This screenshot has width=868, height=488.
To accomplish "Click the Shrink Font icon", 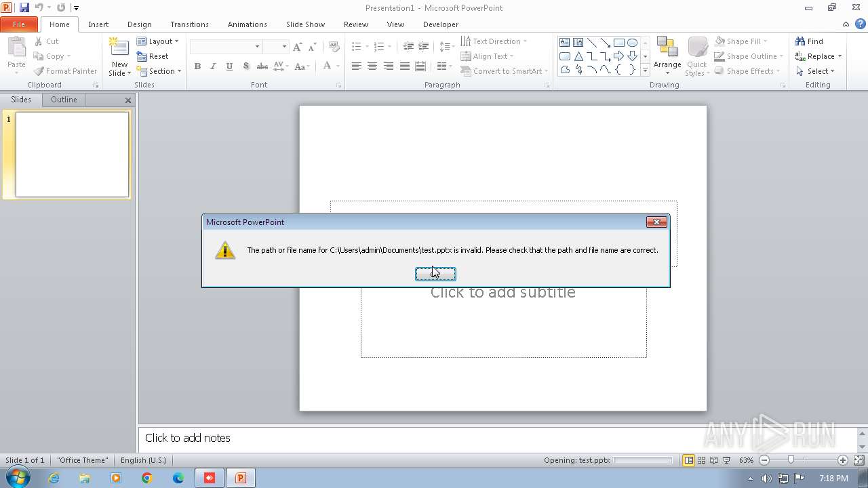I will [x=312, y=47].
